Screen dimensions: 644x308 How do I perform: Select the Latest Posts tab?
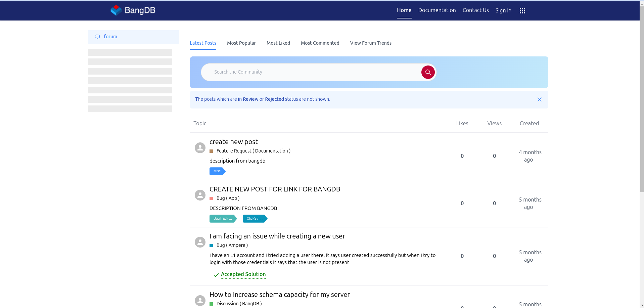[x=203, y=43]
